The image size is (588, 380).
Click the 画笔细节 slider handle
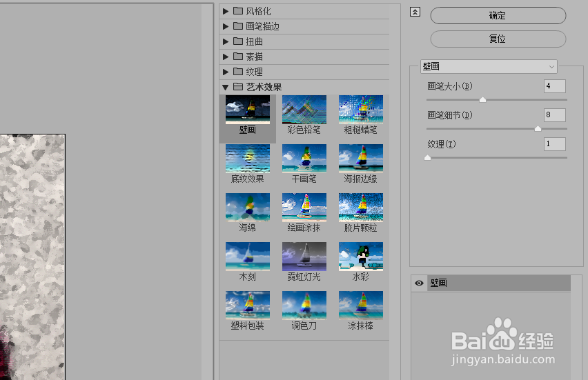[x=538, y=128]
